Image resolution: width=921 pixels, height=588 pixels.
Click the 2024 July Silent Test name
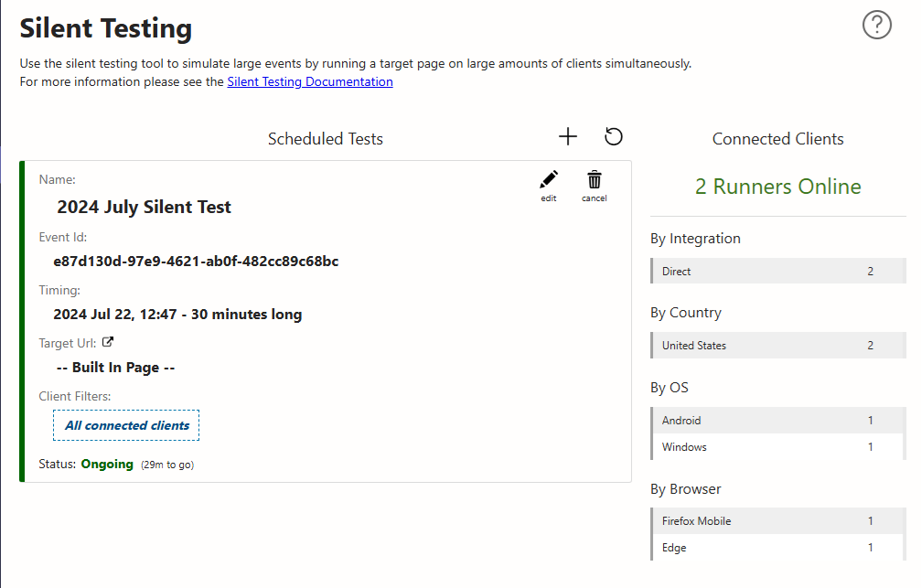tap(144, 208)
